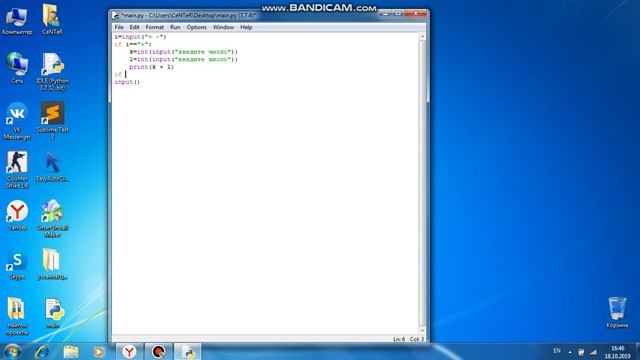Open the Python projects folder on the desktop
The height and width of the screenshot is (360, 640).
[17, 317]
